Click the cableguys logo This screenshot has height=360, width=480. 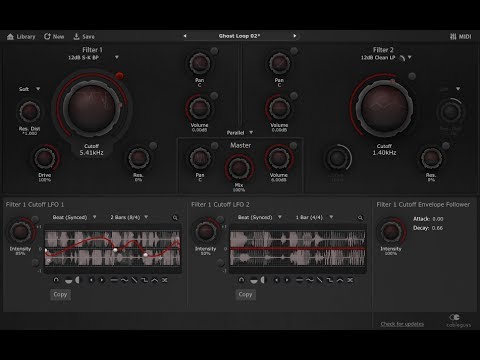(458, 321)
